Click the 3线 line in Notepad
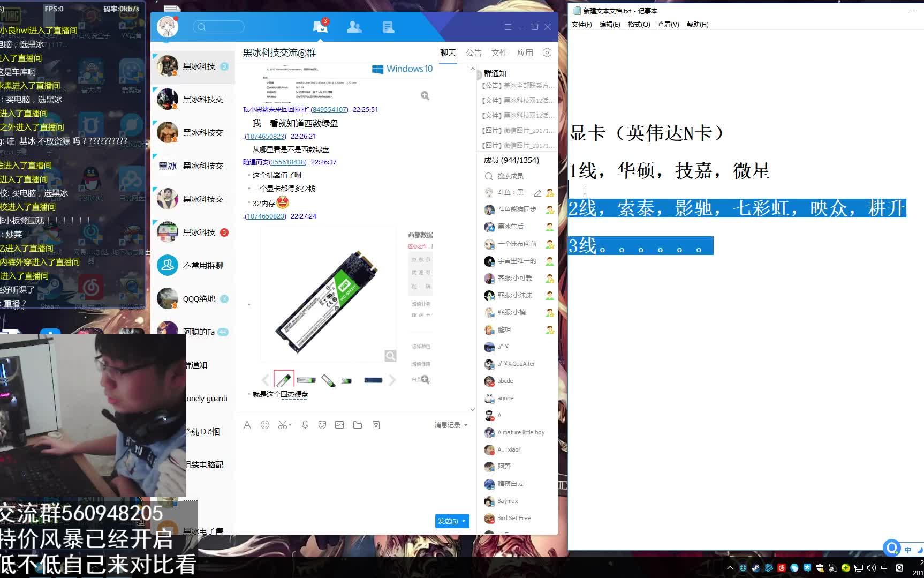This screenshot has height=578, width=924. [640, 246]
